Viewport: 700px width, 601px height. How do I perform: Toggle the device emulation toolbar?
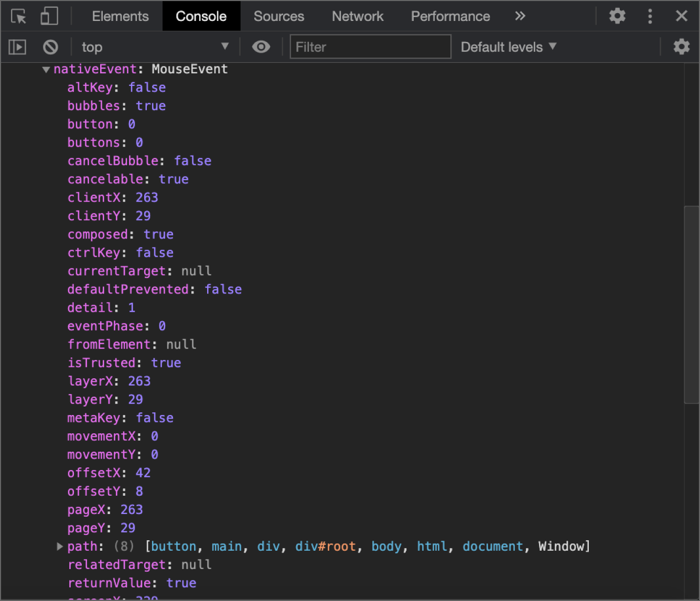[x=49, y=16]
